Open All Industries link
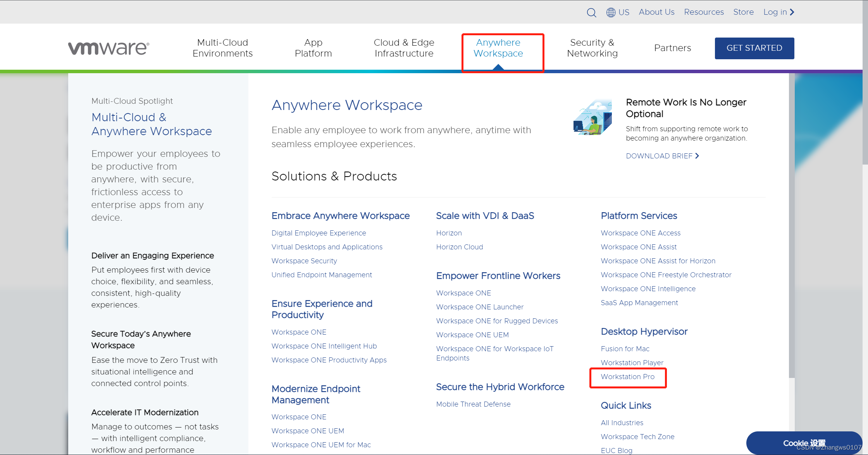The image size is (868, 455). pyautogui.click(x=622, y=422)
